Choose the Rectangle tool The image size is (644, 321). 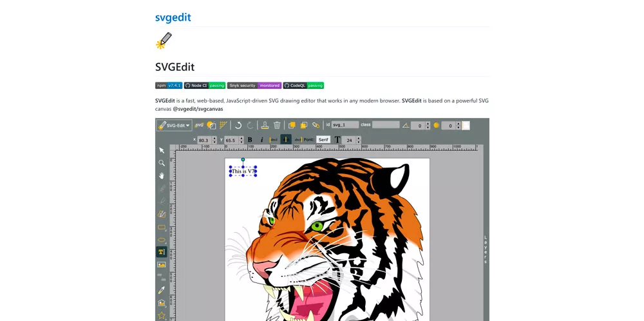point(162,227)
